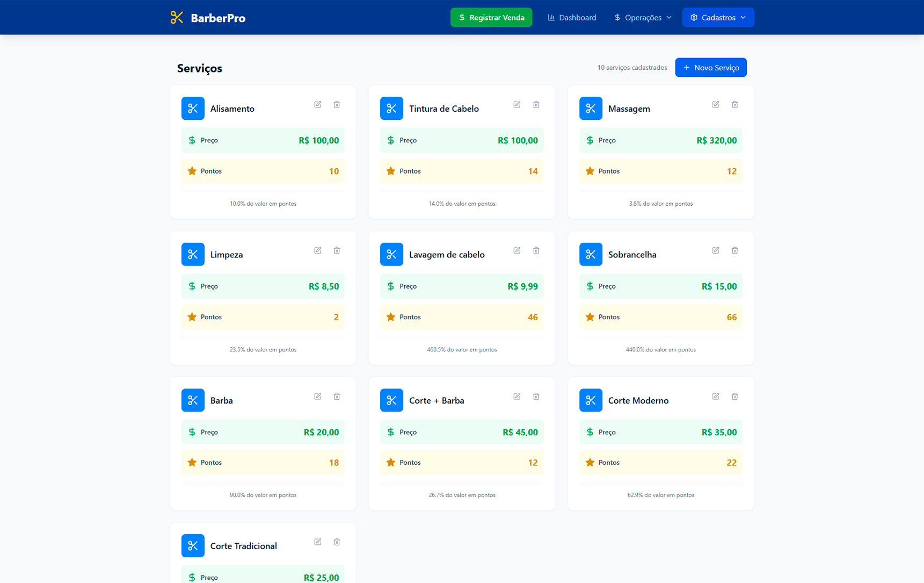Delete the Sobrancelha service
924x583 pixels.
tap(734, 250)
